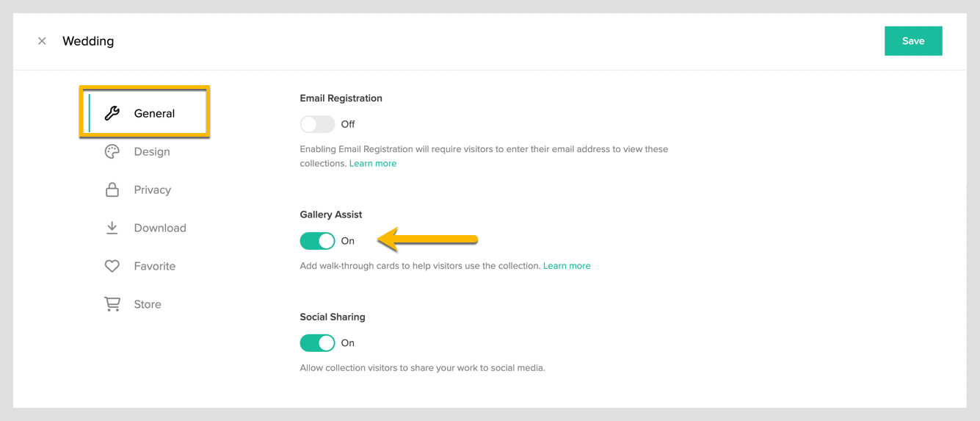
Task: Click the Wedding collection title
Action: 88,41
